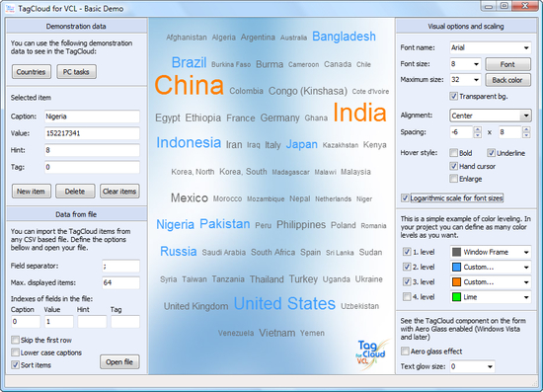Click the Caption field containing Nigeria
This screenshot has height=392, width=543.
coord(92,117)
